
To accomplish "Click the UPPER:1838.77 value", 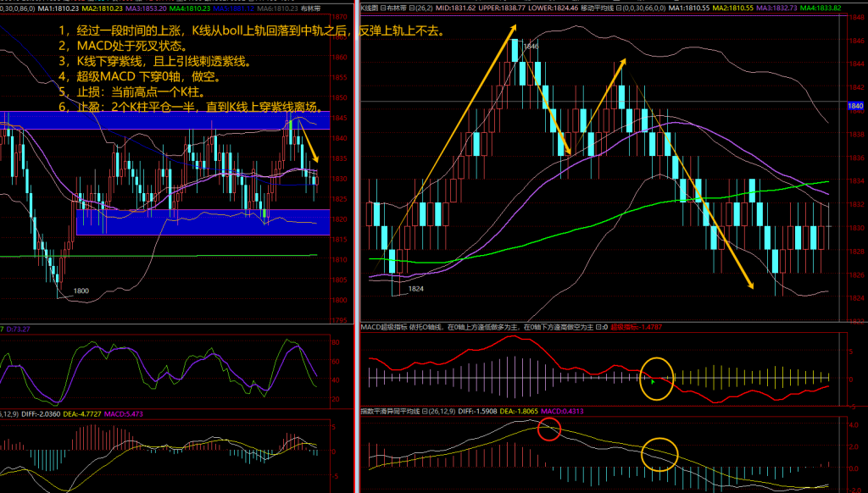I will tap(502, 8).
